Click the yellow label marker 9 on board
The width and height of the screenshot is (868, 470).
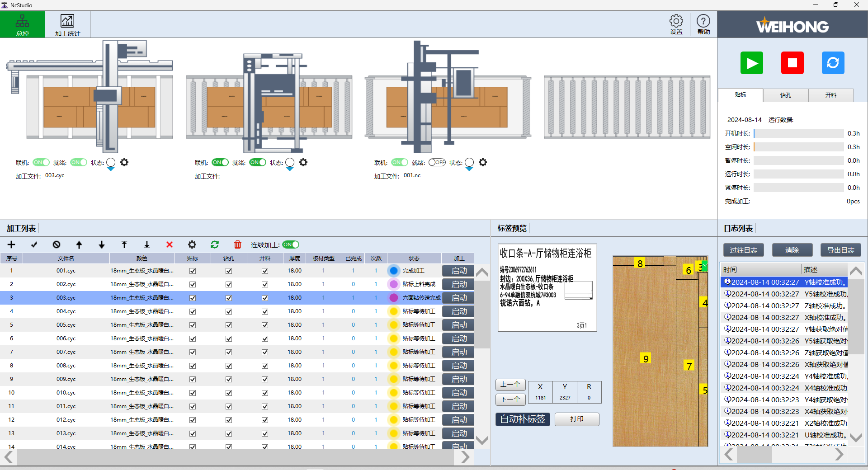click(x=646, y=358)
